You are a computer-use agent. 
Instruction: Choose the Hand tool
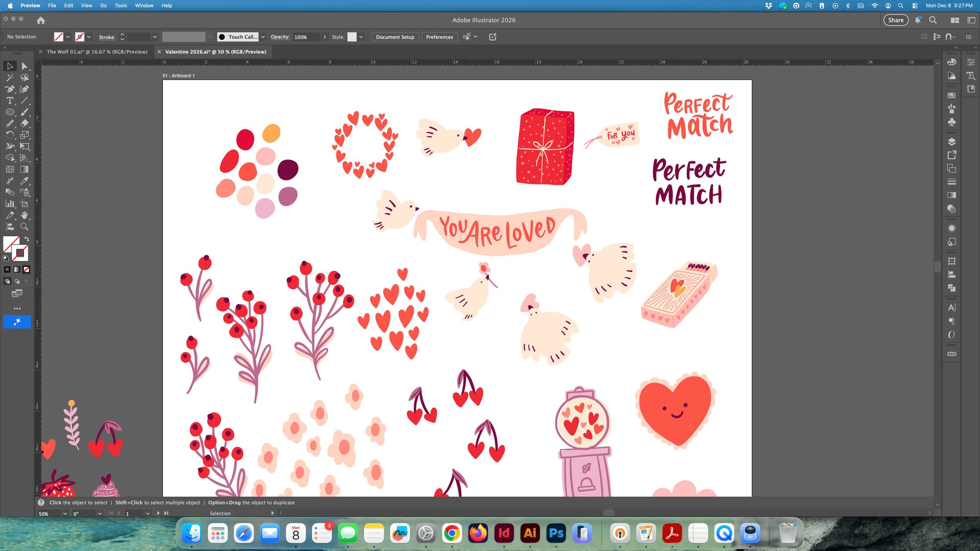click(24, 215)
